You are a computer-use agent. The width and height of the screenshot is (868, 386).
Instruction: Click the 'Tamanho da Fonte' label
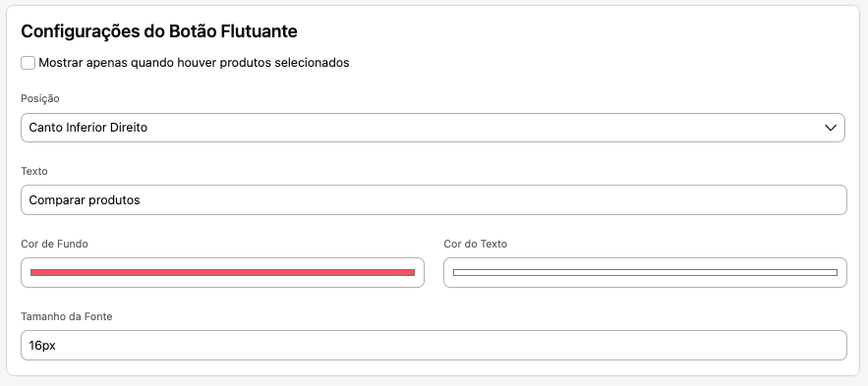(x=67, y=317)
